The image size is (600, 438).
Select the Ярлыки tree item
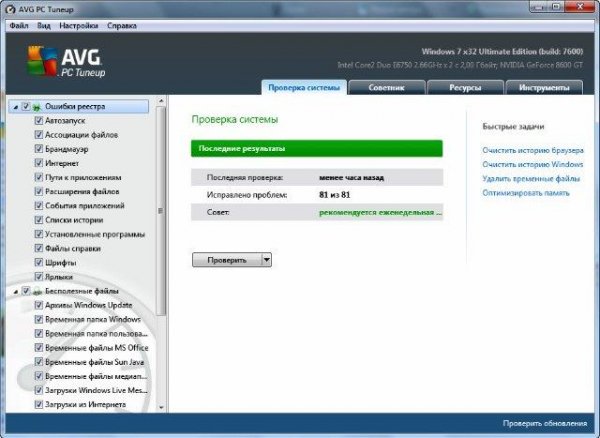tap(59, 277)
